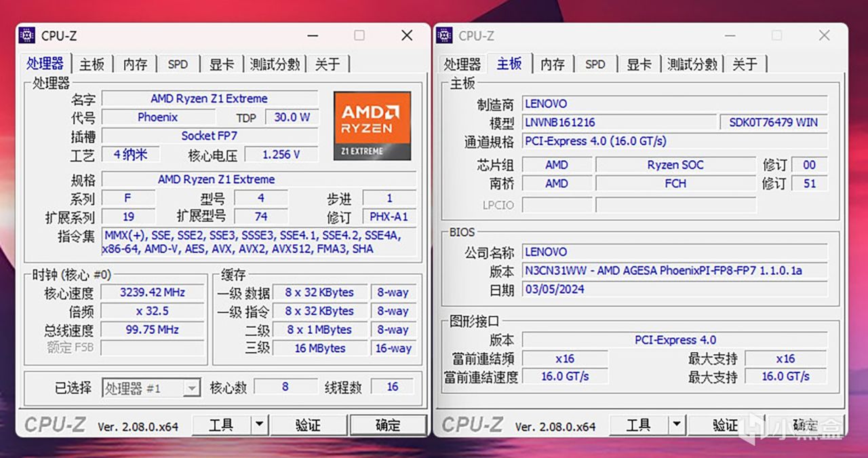
Task: Open the 主板 tab in the left window
Action: pos(92,64)
